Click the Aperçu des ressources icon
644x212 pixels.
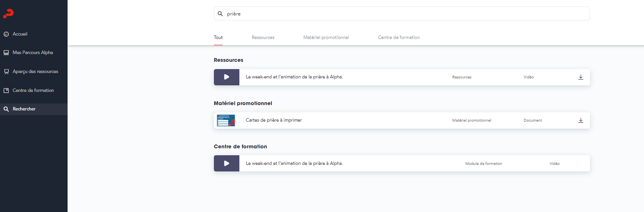pos(6,71)
